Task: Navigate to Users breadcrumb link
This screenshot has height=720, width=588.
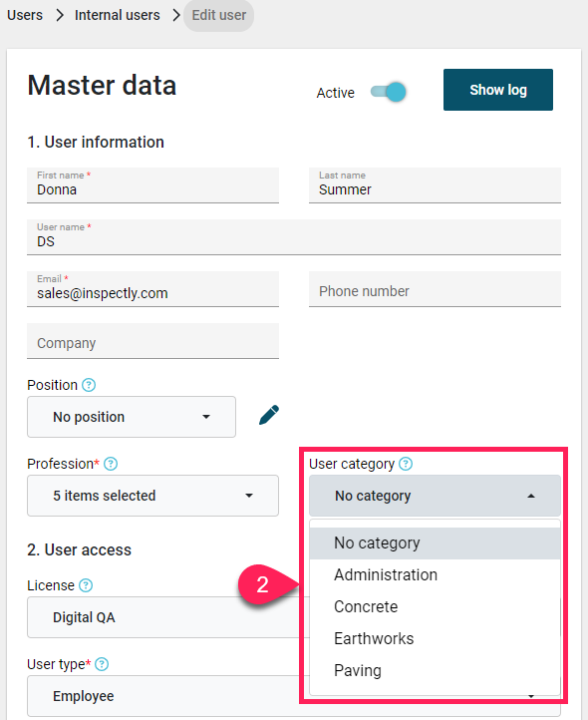Action: (25, 15)
